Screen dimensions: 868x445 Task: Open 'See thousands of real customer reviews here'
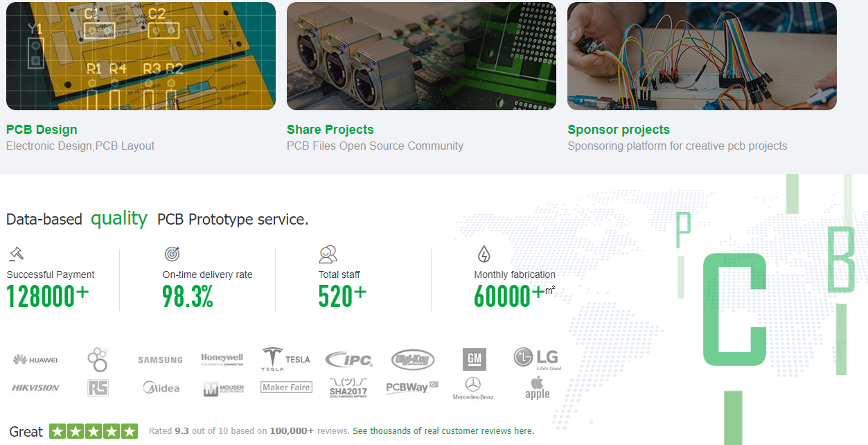point(443,431)
